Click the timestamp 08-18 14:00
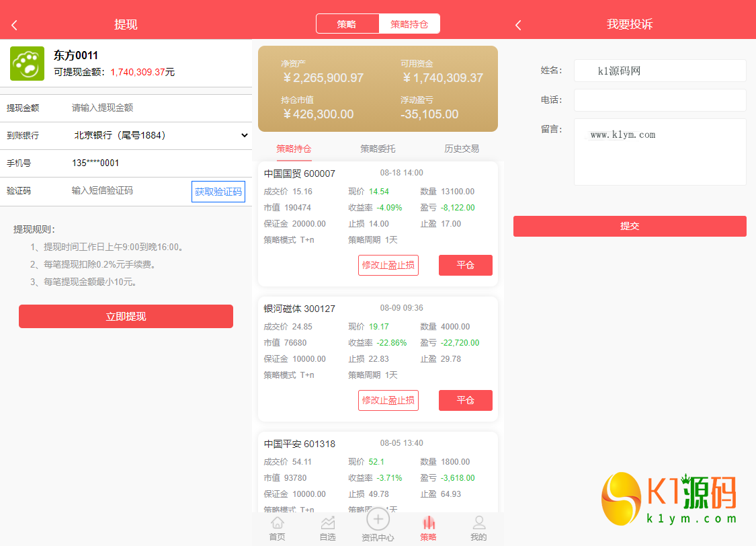Viewport: 756px width, 546px height. tap(402, 173)
